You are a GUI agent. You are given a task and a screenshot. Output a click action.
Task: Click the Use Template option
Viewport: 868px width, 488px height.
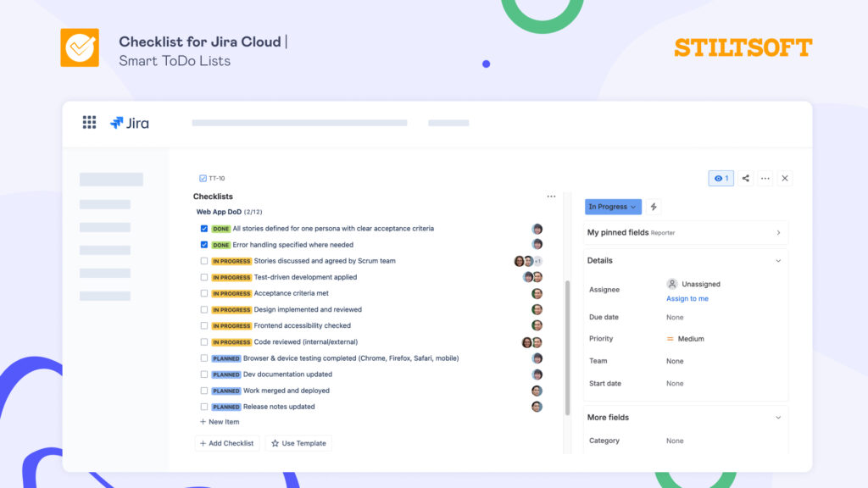pos(298,442)
